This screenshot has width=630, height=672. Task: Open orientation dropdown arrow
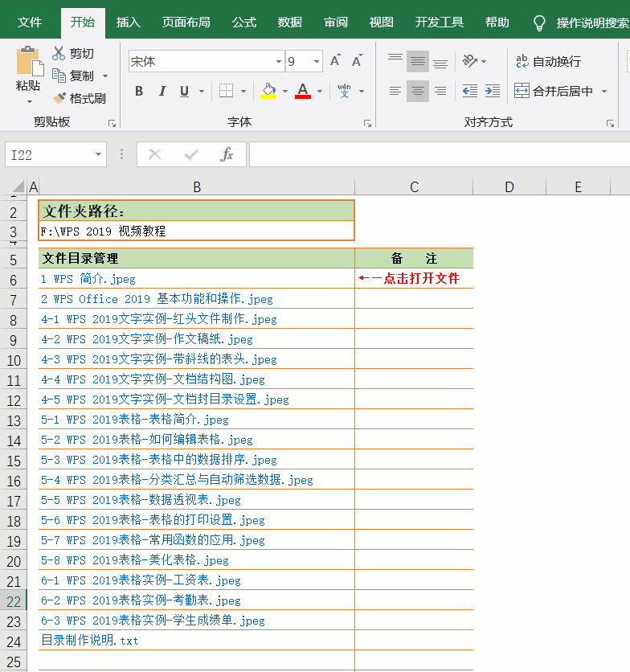(484, 61)
